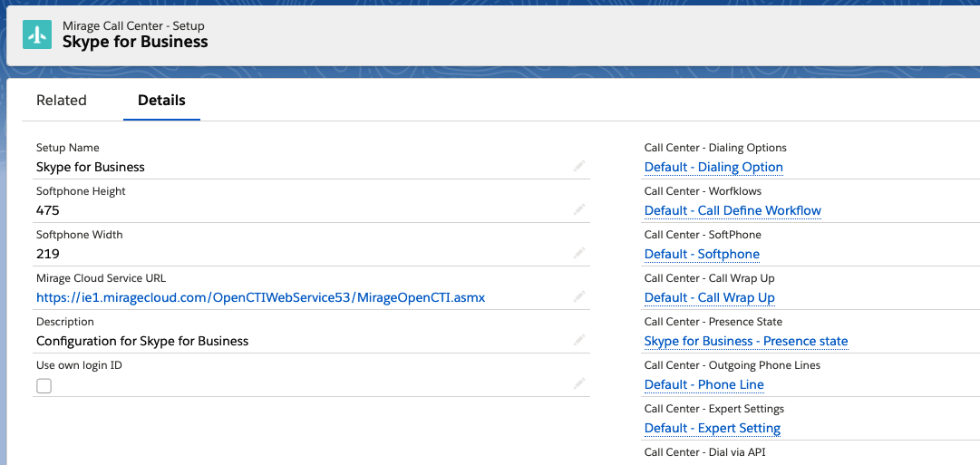Click the Call Center - Dialing Options label
980x465 pixels.
point(715,148)
